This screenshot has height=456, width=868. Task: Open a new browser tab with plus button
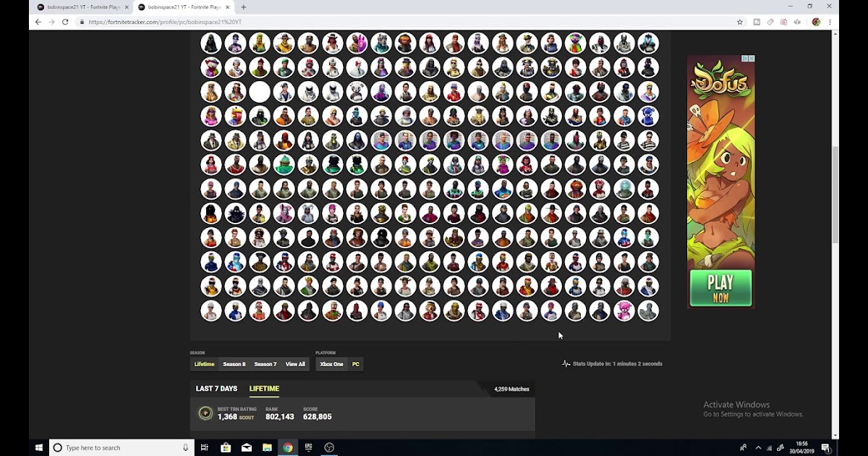point(243,7)
